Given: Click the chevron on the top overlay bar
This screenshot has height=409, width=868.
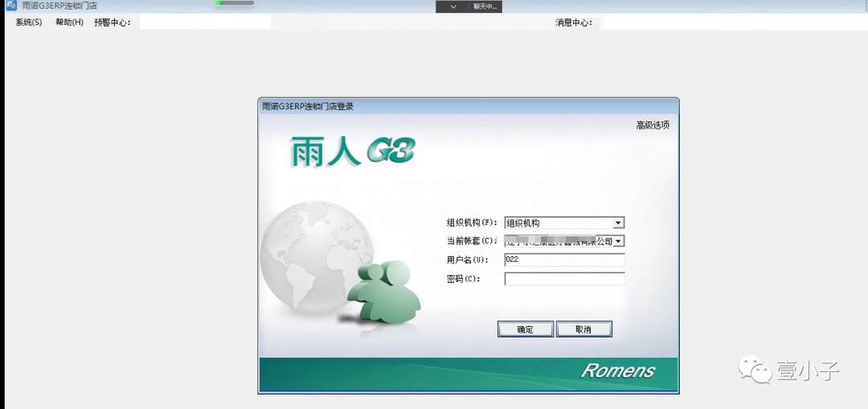Looking at the screenshot, I should (x=452, y=6).
